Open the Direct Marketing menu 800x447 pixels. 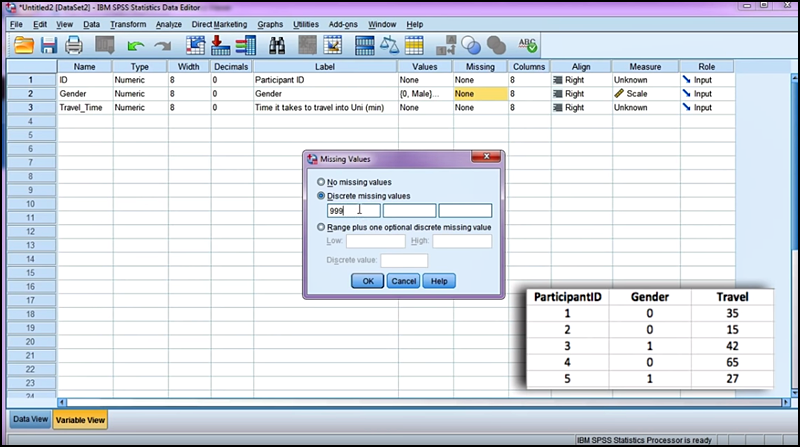pyautogui.click(x=219, y=24)
